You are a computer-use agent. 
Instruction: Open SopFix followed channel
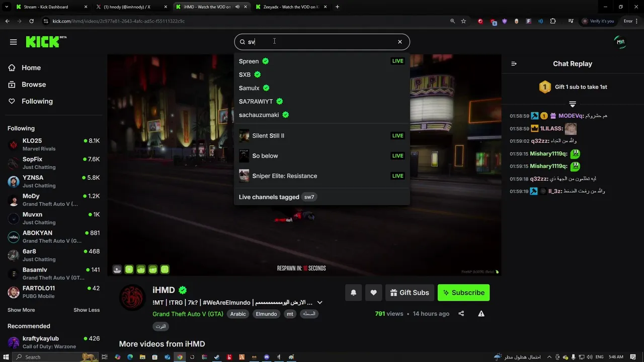point(53,163)
